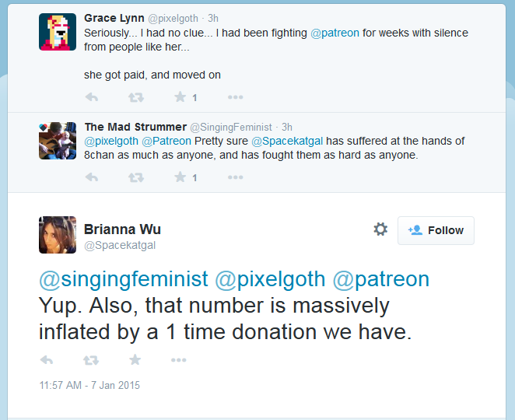Retweet Brianna Wu's tweet
This screenshot has width=515, height=420.
coord(91,360)
